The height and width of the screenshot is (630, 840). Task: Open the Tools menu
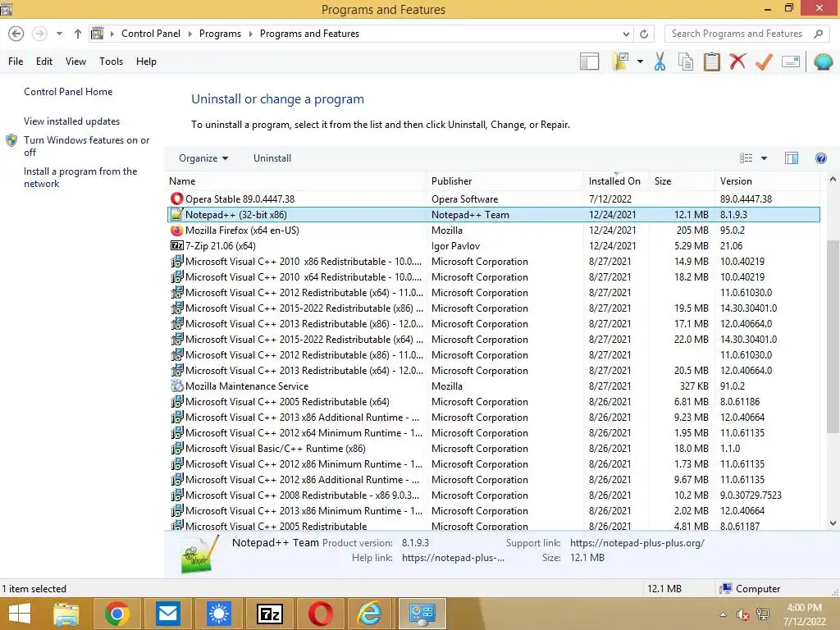coord(111,61)
